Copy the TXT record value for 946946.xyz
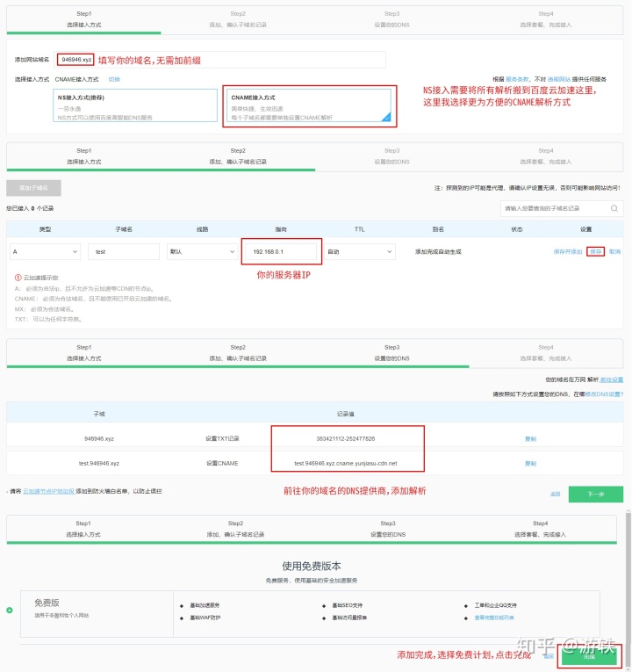The image size is (632, 672). [x=530, y=437]
